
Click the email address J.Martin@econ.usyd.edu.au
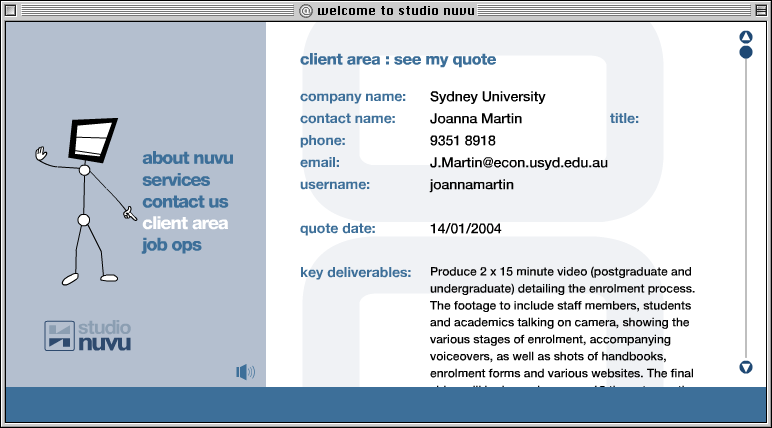point(519,162)
